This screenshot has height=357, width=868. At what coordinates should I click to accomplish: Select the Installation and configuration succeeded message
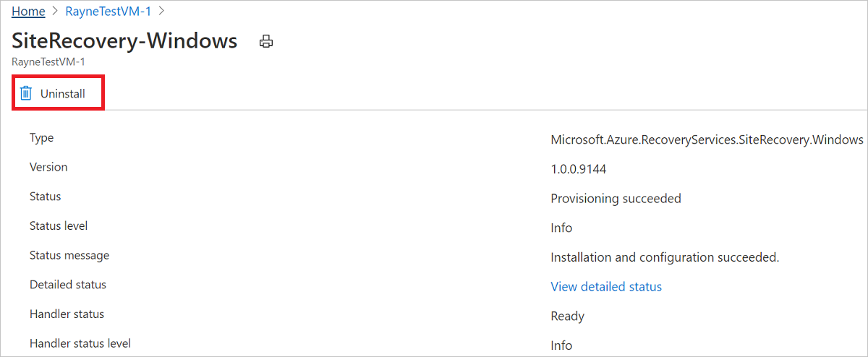coord(665,257)
